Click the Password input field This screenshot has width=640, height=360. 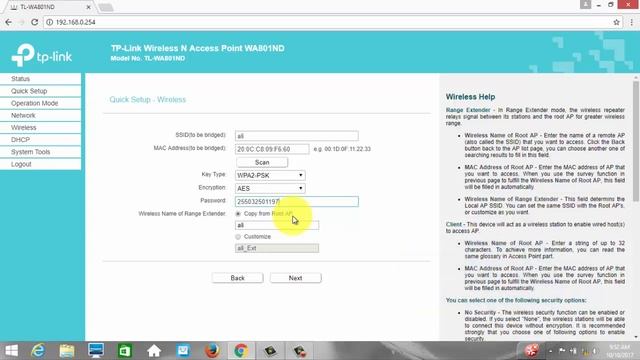click(297, 202)
